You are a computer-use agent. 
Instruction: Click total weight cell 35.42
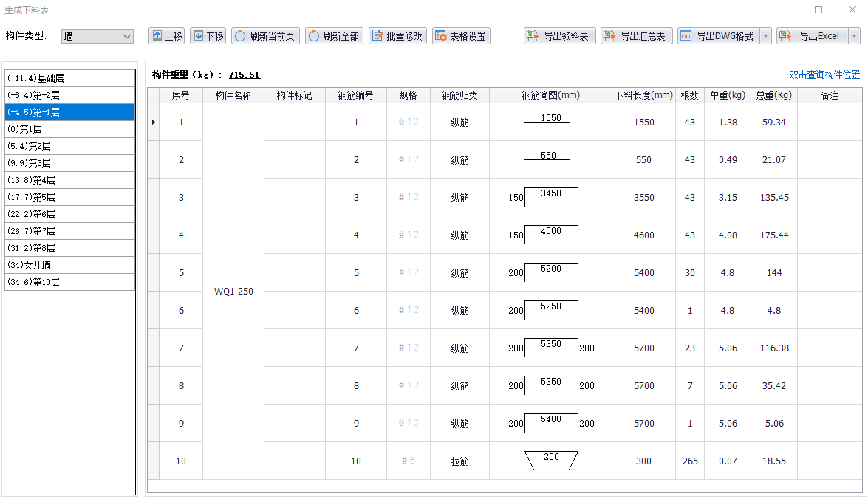click(774, 385)
